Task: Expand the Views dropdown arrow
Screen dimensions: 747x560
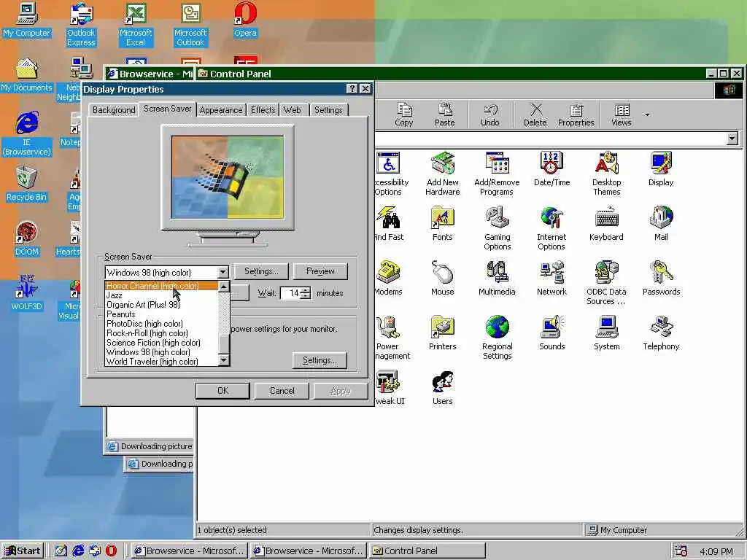Action: (x=647, y=114)
